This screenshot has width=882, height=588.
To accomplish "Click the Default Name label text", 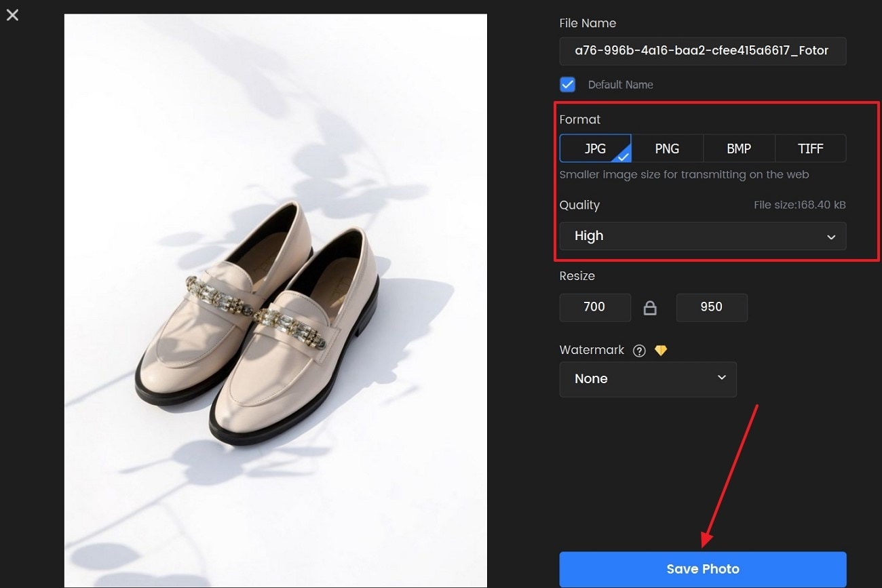I will 620,85.
